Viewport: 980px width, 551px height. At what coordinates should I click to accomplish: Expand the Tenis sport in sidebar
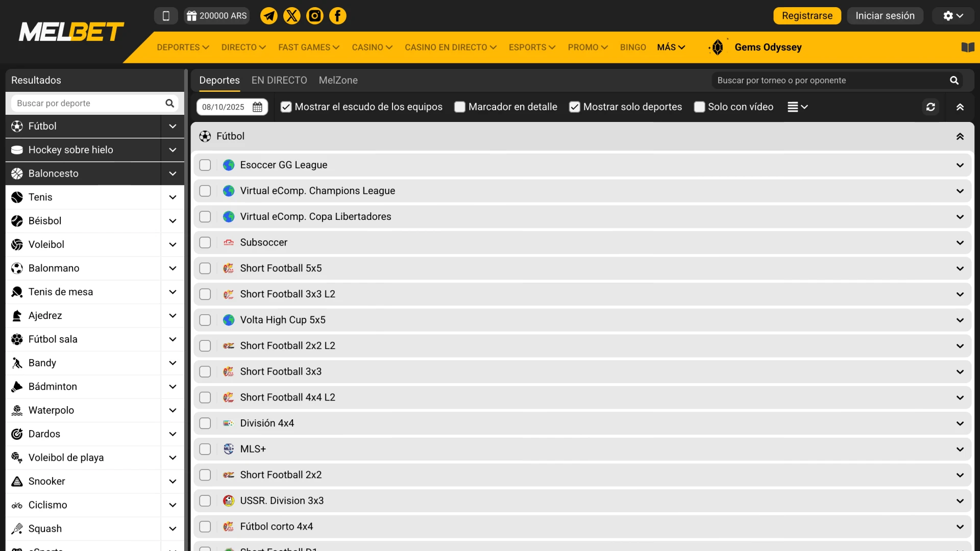(173, 197)
